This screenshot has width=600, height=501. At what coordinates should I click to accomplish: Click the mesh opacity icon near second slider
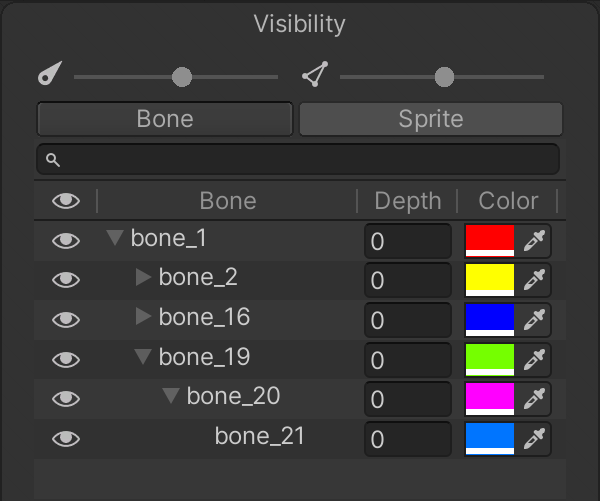click(316, 75)
